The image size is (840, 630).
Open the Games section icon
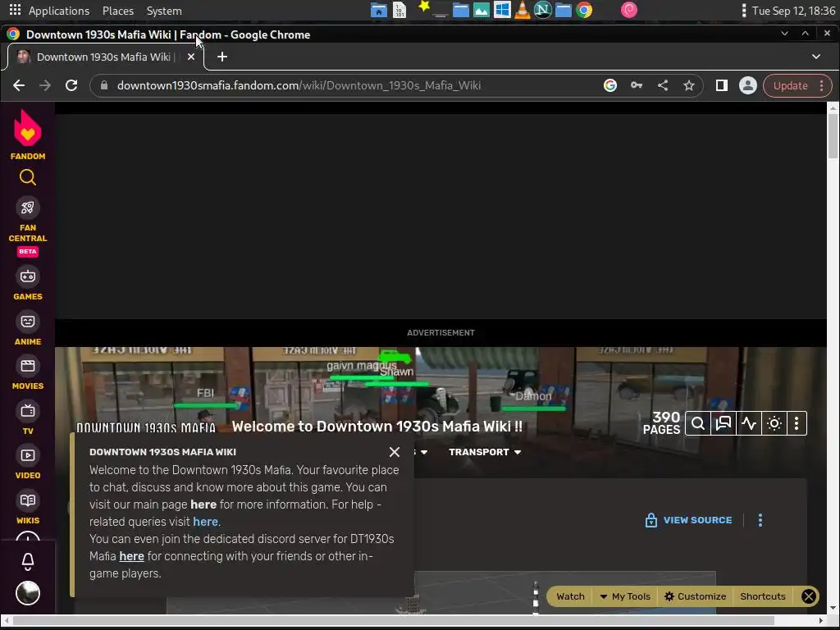28,276
